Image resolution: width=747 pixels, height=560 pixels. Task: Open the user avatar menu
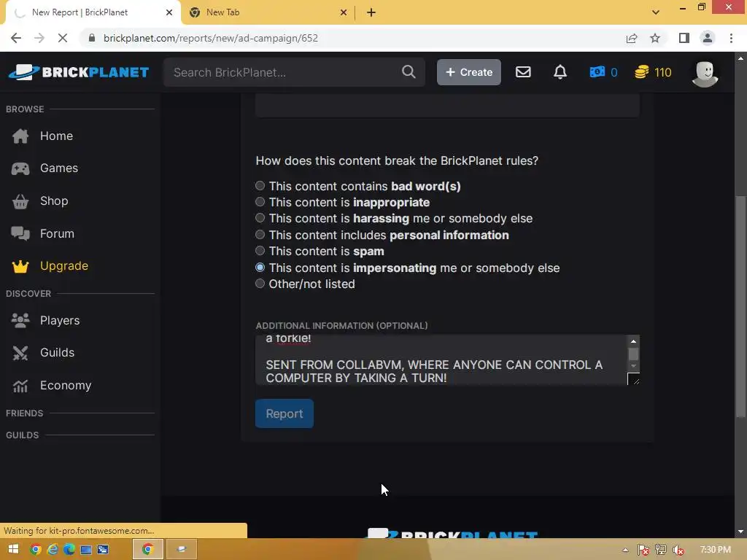705,74
